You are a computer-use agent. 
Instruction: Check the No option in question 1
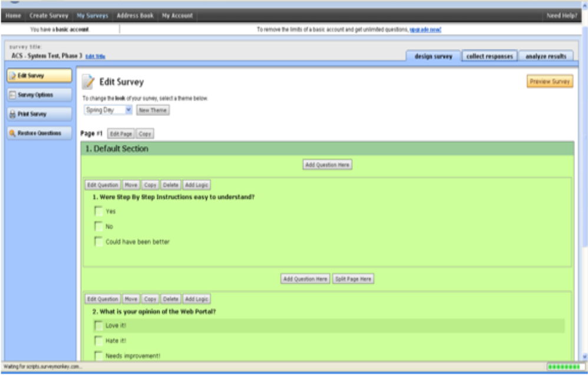point(98,226)
